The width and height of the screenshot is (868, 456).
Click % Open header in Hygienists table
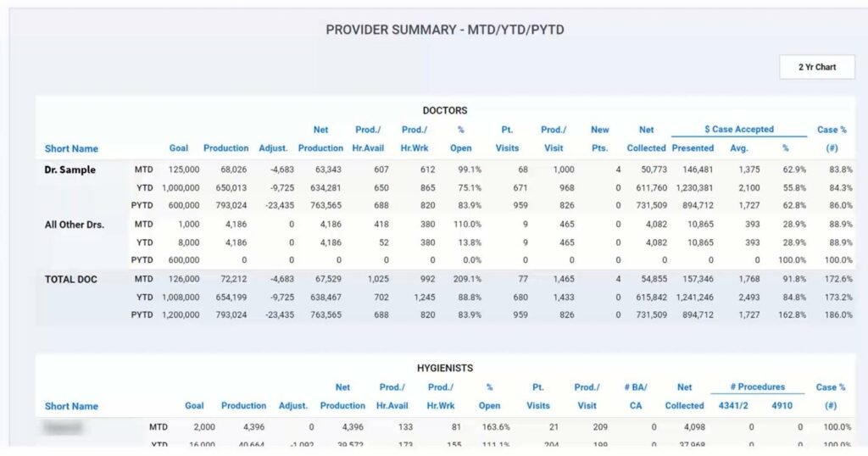point(489,396)
